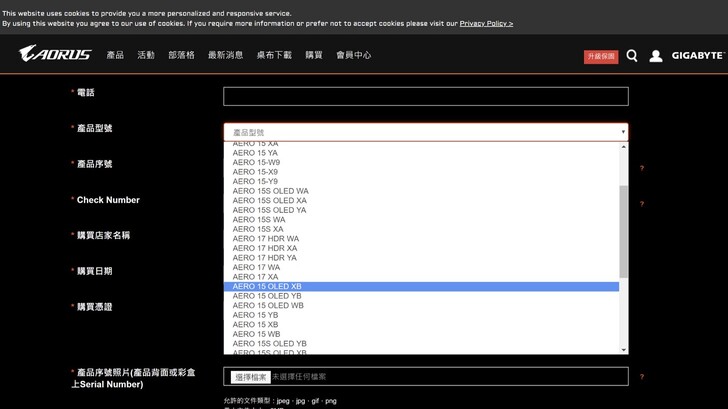Select AERO 15S OLED YA option
Image resolution: width=728 pixels, height=409 pixels.
pos(421,210)
